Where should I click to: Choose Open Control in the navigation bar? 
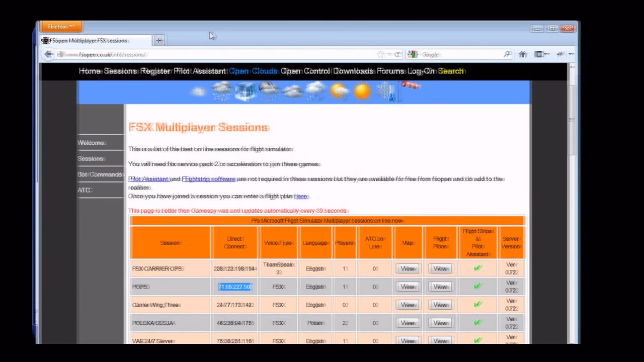pos(305,71)
